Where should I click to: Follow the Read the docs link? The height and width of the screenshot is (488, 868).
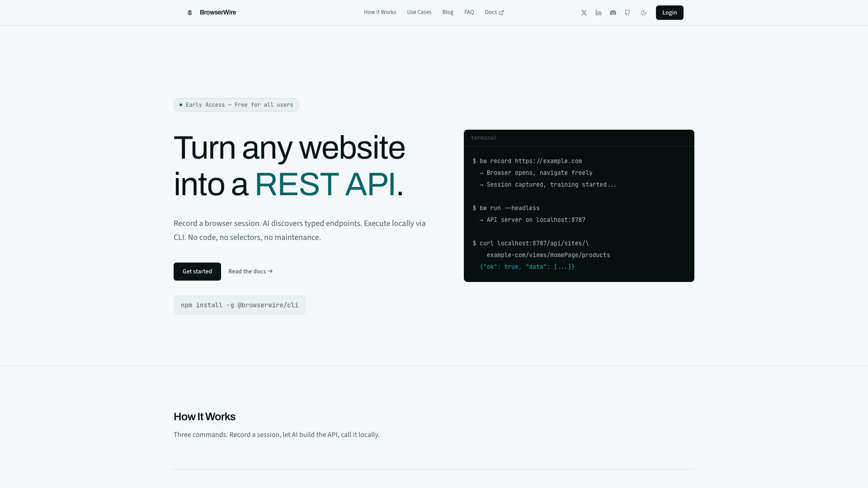(x=247, y=272)
